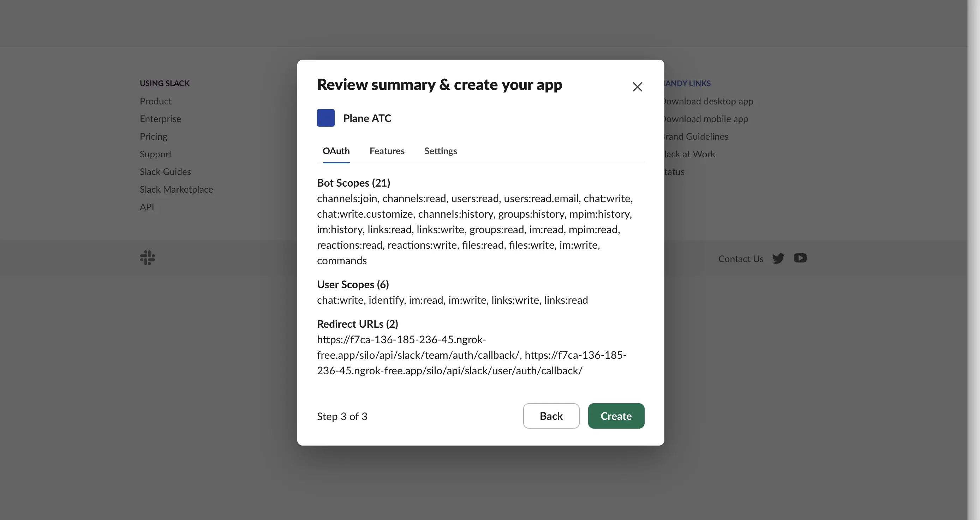Switch to the Features tab
Image resolution: width=980 pixels, height=520 pixels.
[387, 151]
